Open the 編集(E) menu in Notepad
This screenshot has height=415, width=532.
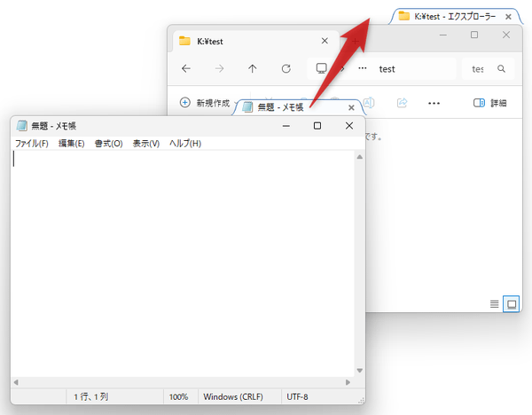[x=72, y=144]
